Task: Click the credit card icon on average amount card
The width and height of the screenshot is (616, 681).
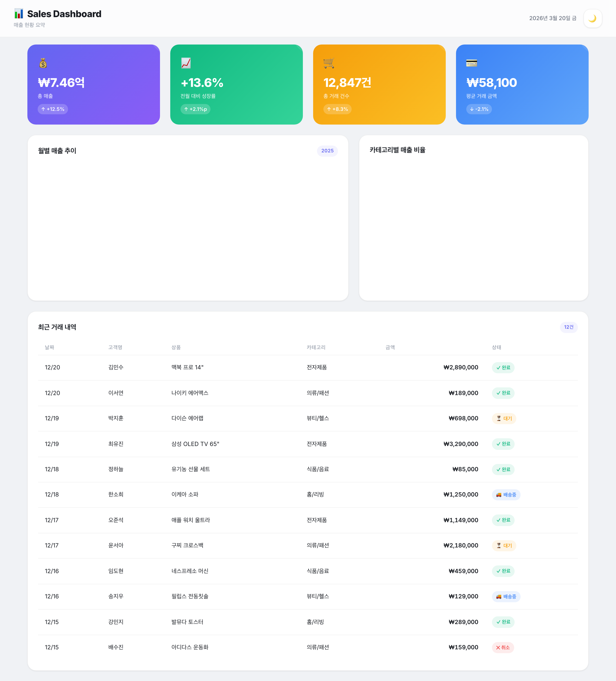Action: coord(472,63)
